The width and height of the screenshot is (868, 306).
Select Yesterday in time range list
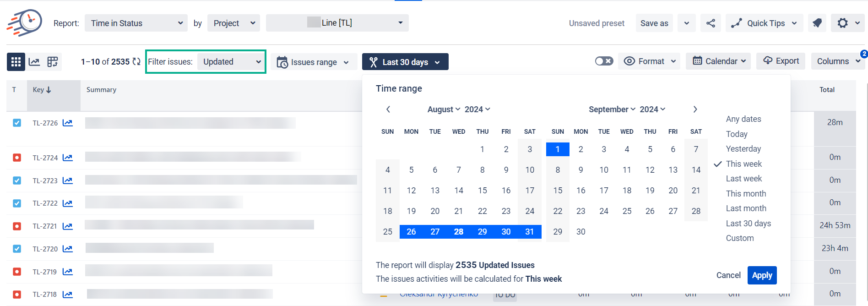(743, 149)
